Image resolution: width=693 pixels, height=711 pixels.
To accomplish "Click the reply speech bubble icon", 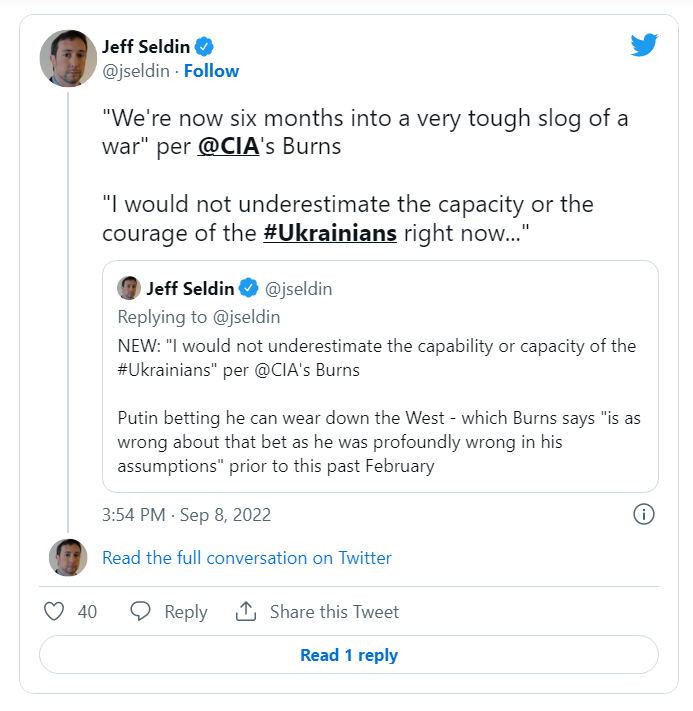I will click(141, 611).
